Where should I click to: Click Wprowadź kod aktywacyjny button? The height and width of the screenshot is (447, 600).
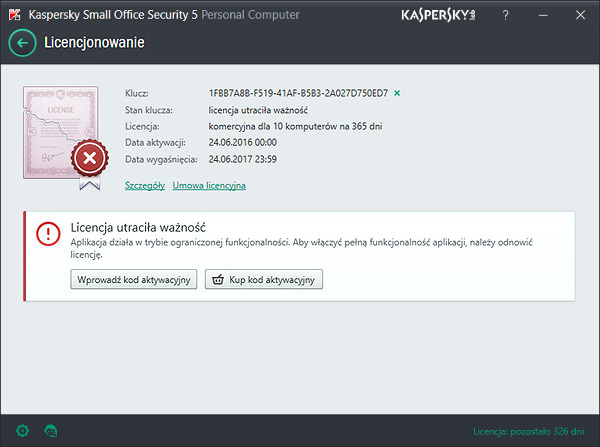pos(134,279)
